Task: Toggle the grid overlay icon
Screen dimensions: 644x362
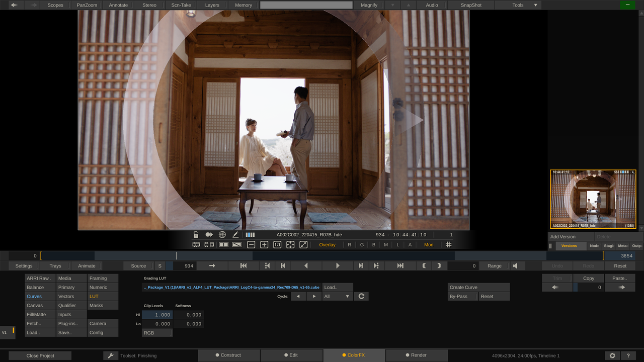Action: pos(449,245)
